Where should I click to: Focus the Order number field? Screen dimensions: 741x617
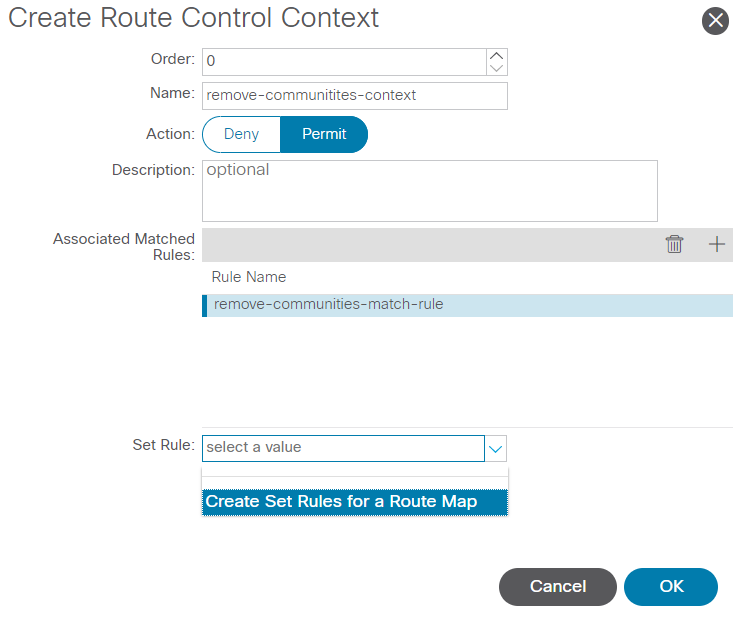click(344, 61)
